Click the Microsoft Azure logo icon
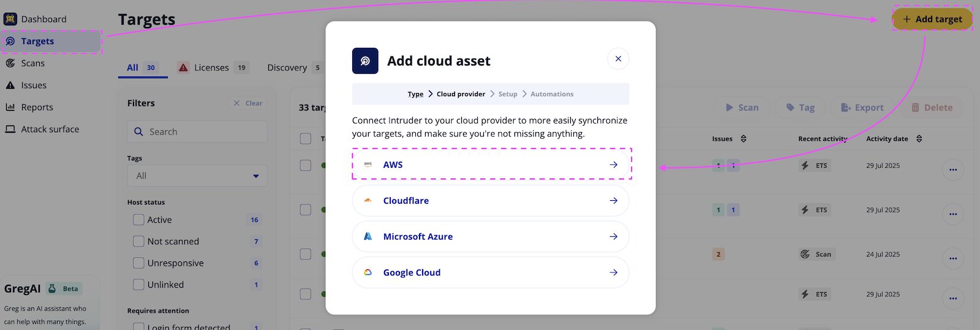Screen dimensions: 980x330 (368, 236)
